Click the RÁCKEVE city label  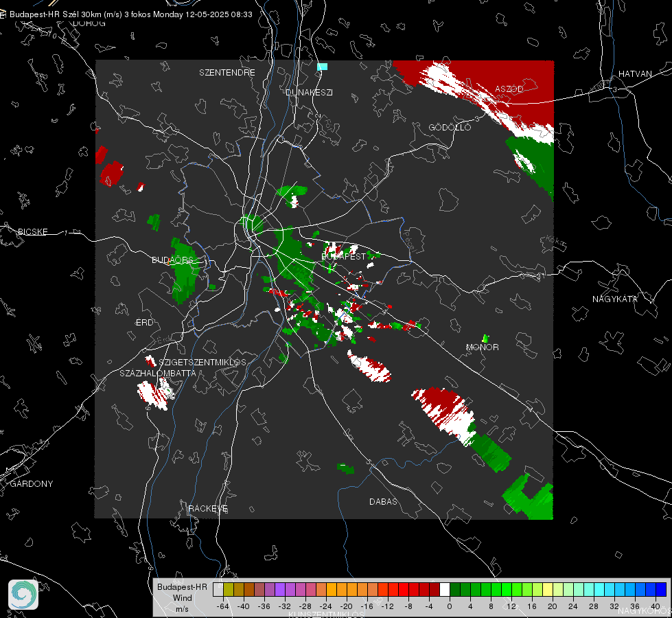pyautogui.click(x=208, y=508)
